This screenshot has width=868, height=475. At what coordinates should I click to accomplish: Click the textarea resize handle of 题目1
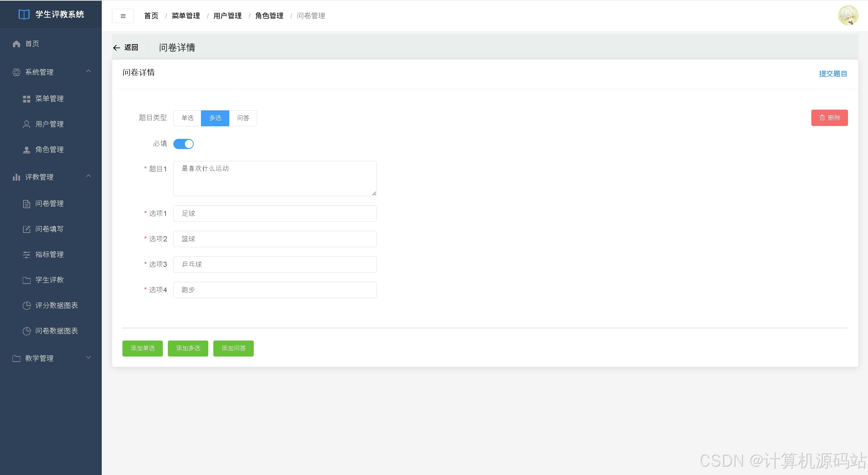click(x=374, y=193)
